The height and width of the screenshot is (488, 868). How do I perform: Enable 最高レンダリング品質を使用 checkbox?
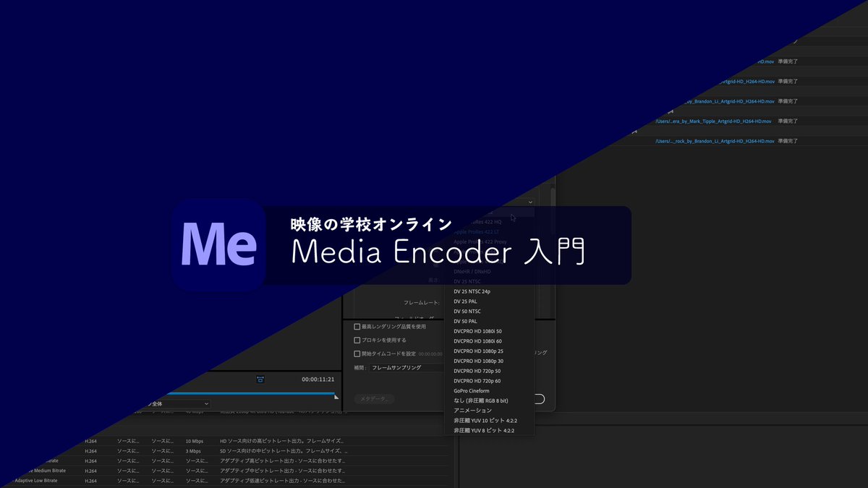357,327
